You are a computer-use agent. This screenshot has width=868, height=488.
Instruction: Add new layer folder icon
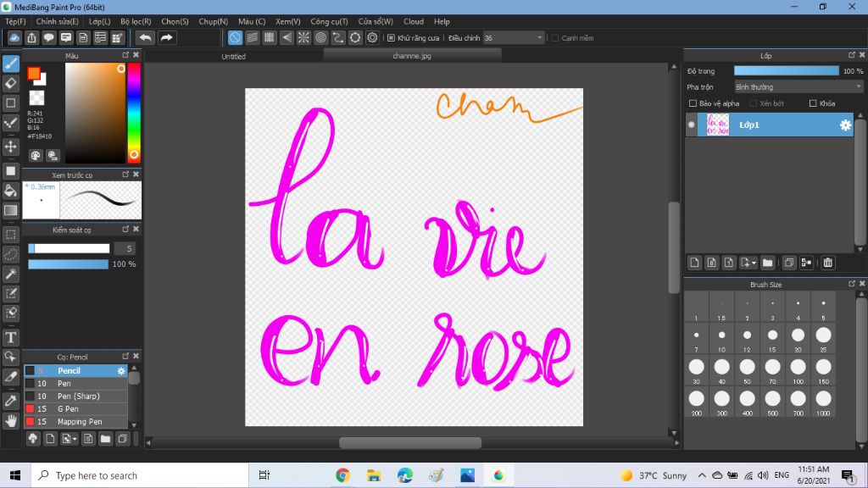point(767,263)
